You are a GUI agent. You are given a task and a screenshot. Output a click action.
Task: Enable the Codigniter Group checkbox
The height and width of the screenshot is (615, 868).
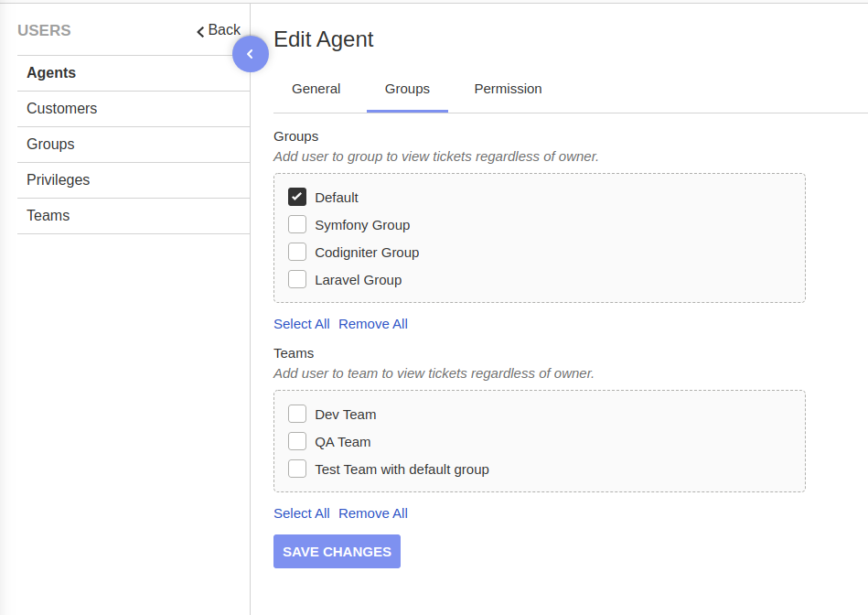point(297,252)
